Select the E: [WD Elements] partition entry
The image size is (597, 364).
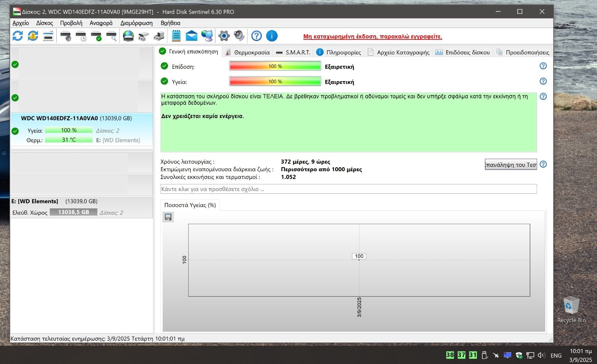[82, 207]
